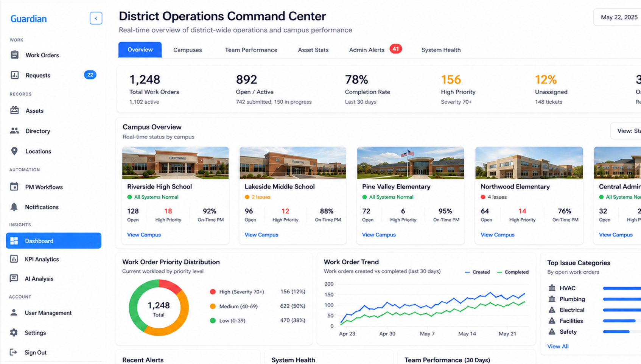Click the Requests chart icon in sidebar
This screenshot has width=641, height=364.
pos(14,75)
